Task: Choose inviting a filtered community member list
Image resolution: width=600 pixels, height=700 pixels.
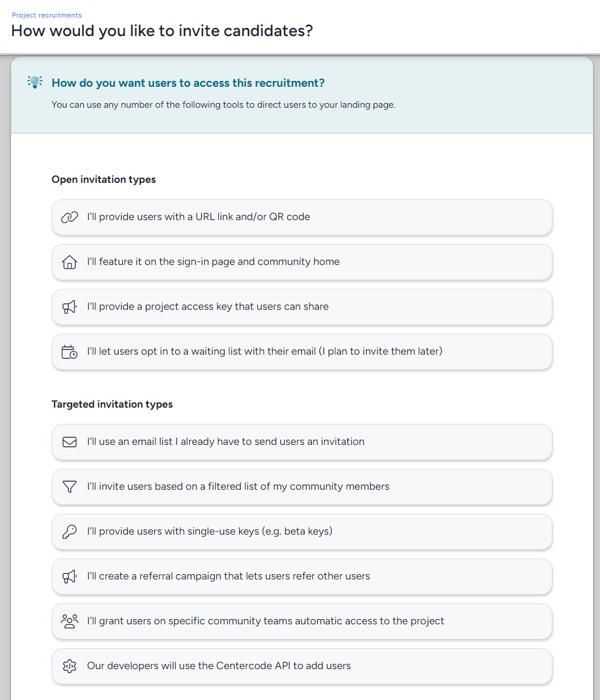Action: tap(302, 486)
